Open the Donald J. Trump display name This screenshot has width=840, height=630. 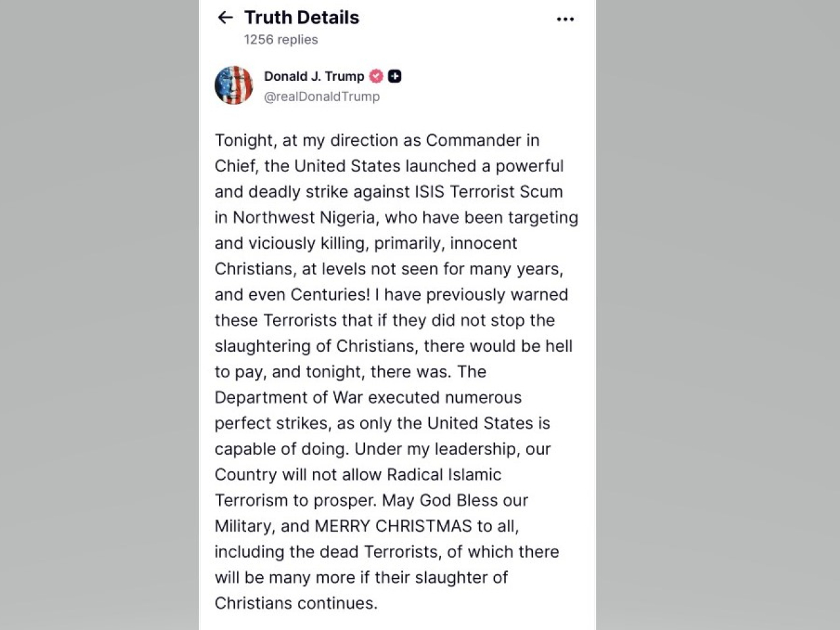point(314,76)
